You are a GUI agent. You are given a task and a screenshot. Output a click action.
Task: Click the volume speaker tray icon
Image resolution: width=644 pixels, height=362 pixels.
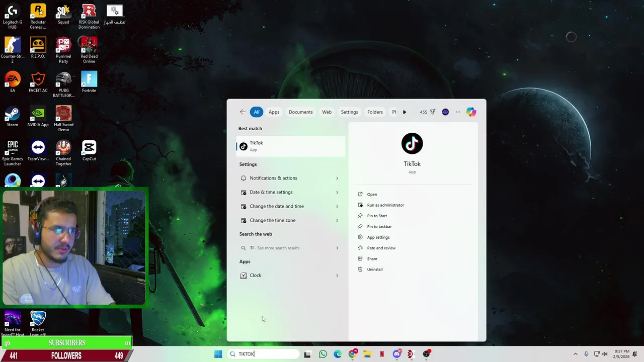click(x=604, y=354)
